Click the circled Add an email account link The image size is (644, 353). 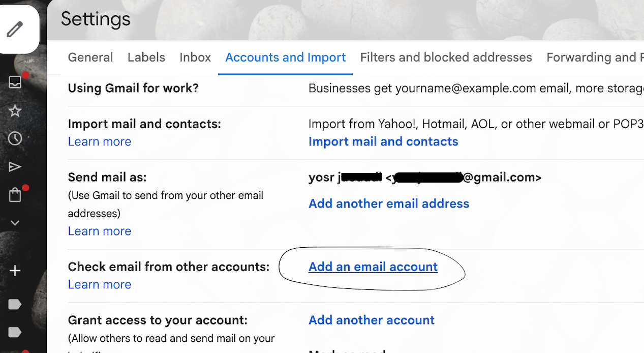coord(373,267)
